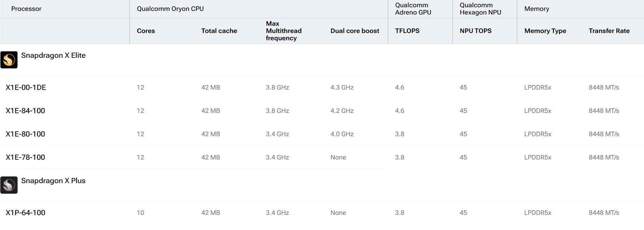Click the Qualcomm Oryon CPU group header
Viewport: 644px width, 230px height.
click(170, 9)
